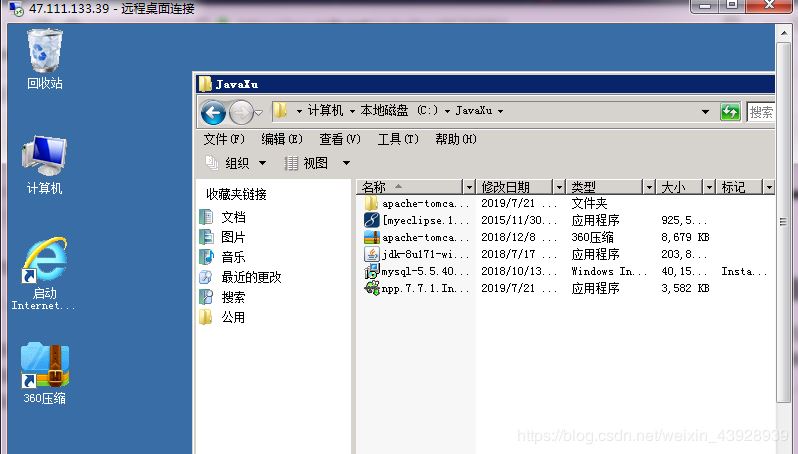The width and height of the screenshot is (798, 454).
Task: Click the Back navigation arrow
Action: pos(212,111)
